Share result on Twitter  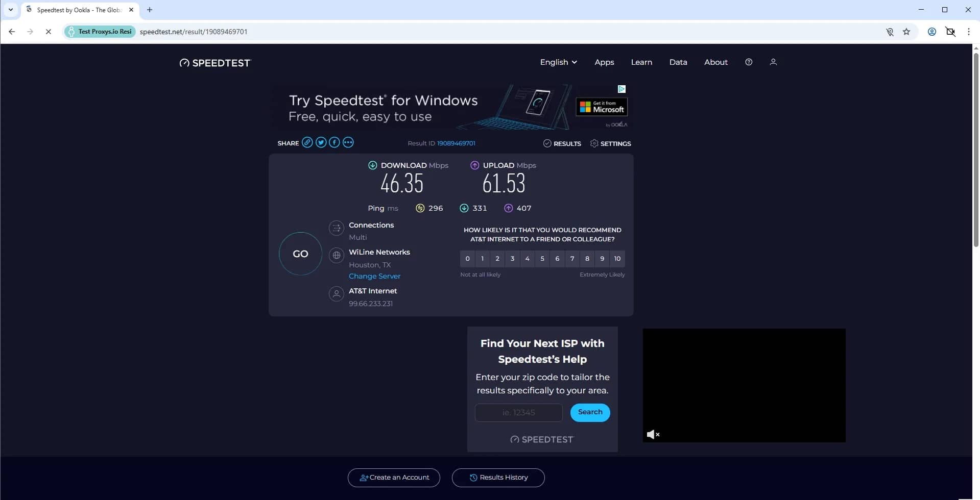pos(321,142)
